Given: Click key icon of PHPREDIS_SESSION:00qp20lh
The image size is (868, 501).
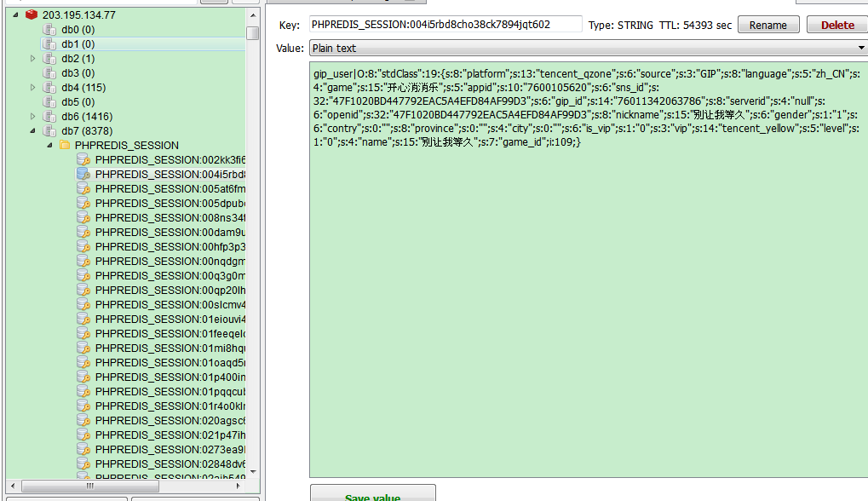Looking at the screenshot, I should pos(83,290).
